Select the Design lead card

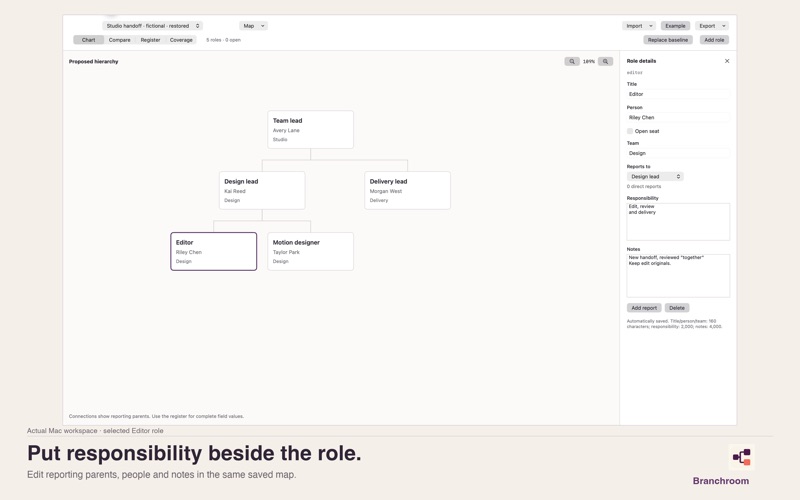point(262,190)
